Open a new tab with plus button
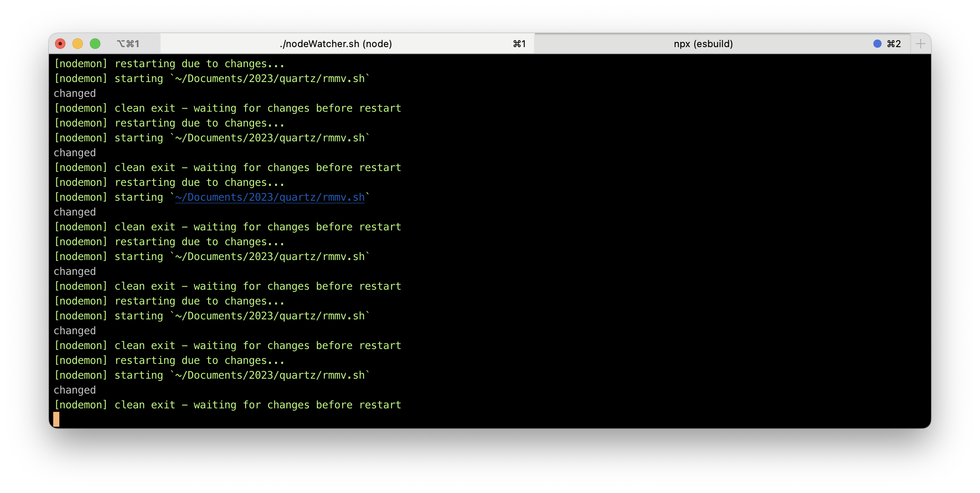 [x=920, y=44]
